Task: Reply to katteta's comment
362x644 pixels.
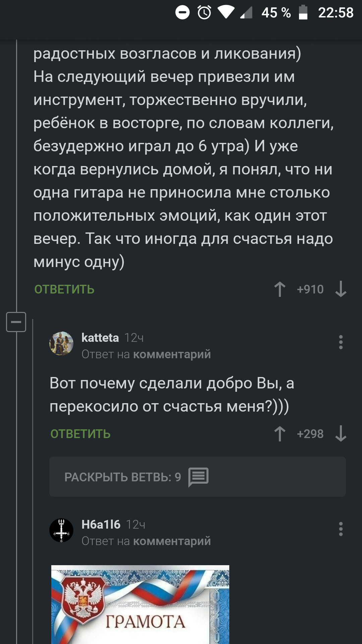Action: click(80, 434)
